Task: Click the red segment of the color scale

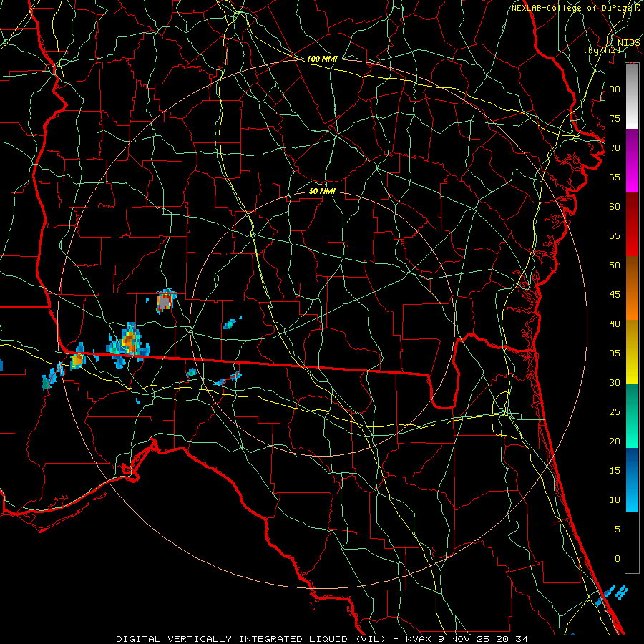Action: 632,225
